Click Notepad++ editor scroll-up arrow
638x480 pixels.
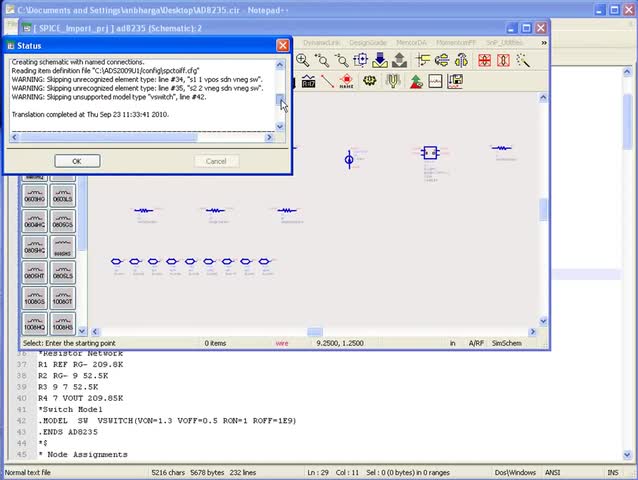tap(627, 72)
